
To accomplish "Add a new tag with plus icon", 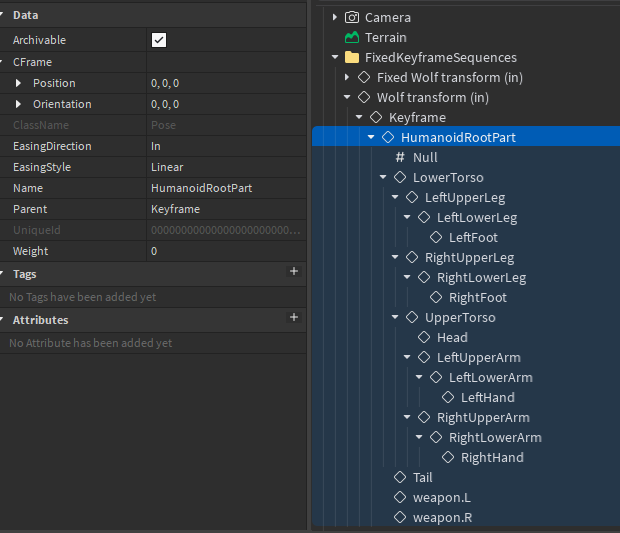I will [x=294, y=271].
